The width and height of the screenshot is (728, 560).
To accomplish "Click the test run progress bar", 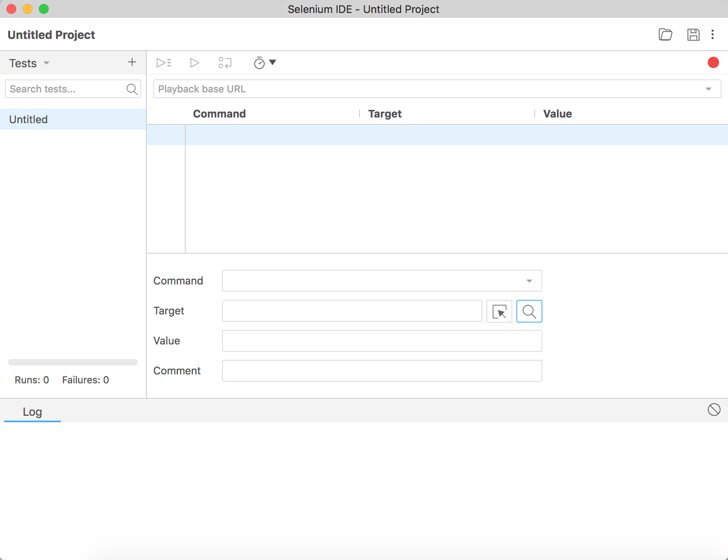I will (73, 362).
